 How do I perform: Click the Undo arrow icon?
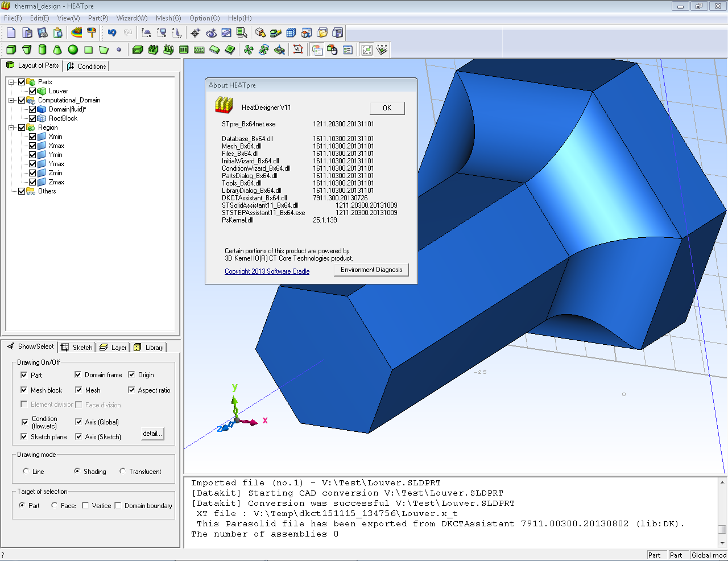112,32
